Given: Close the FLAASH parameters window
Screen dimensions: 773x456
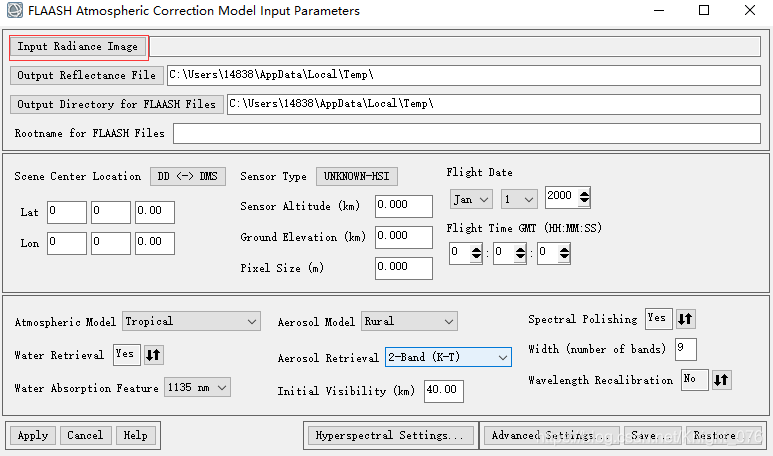Looking at the screenshot, I should tap(750, 10).
